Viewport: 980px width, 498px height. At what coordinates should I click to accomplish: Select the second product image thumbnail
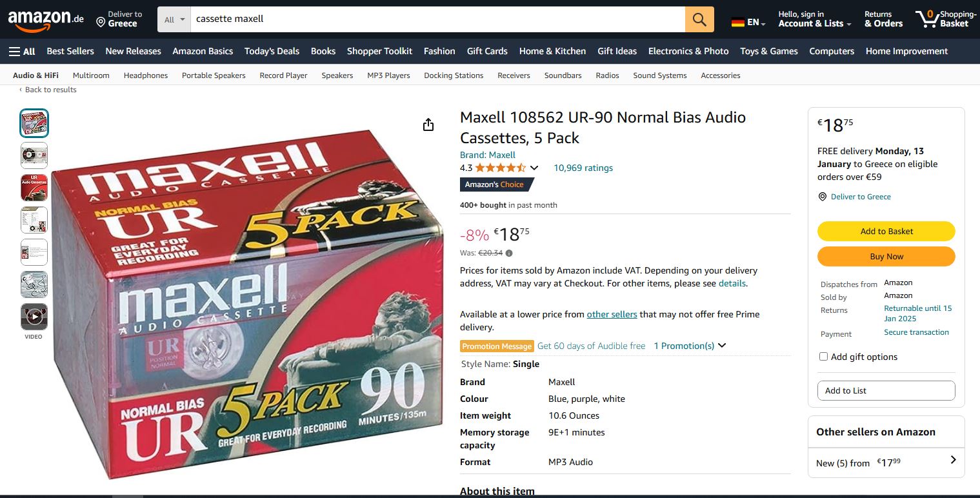click(34, 155)
